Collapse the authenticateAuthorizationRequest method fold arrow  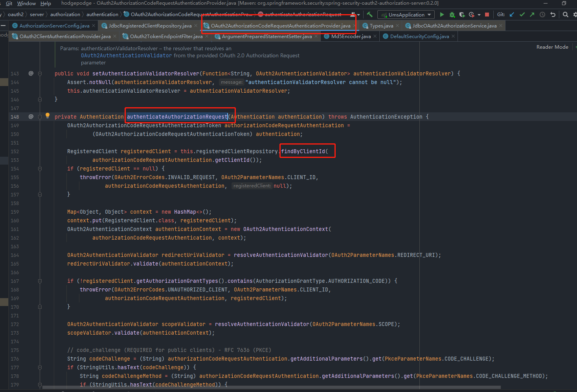click(39, 117)
